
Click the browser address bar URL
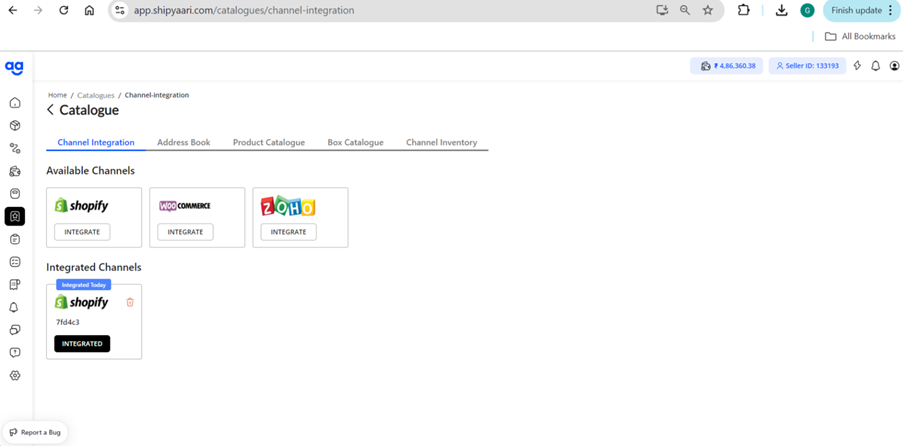(244, 10)
